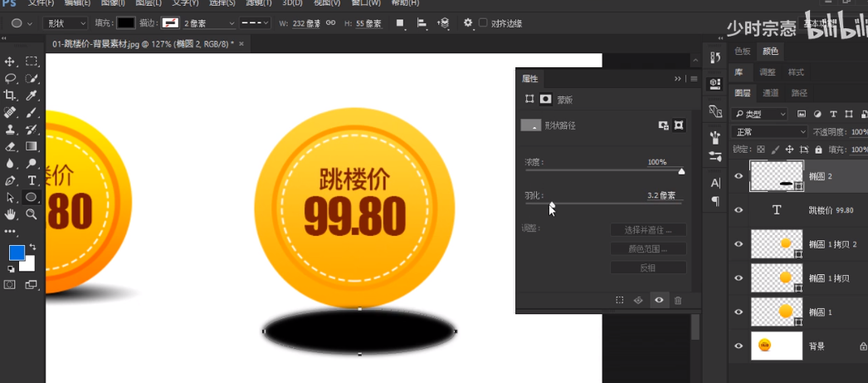Toggle lock all for the layer
This screenshot has width=868, height=383.
point(818,150)
